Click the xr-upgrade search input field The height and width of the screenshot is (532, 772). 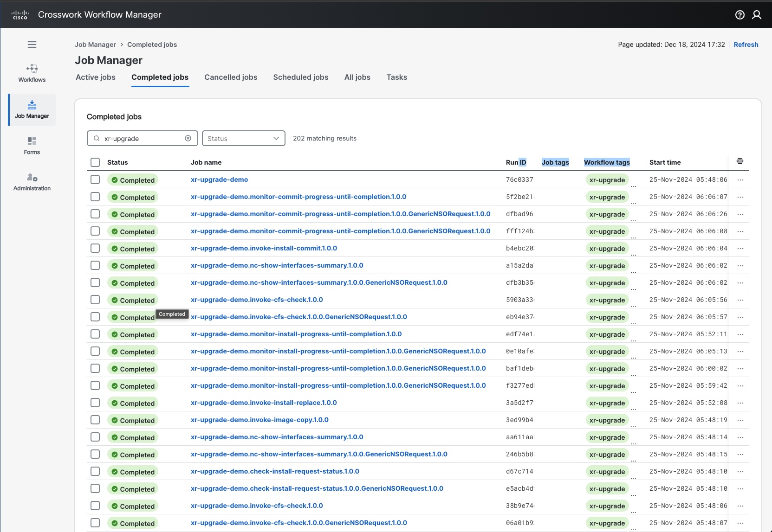pyautogui.click(x=143, y=138)
